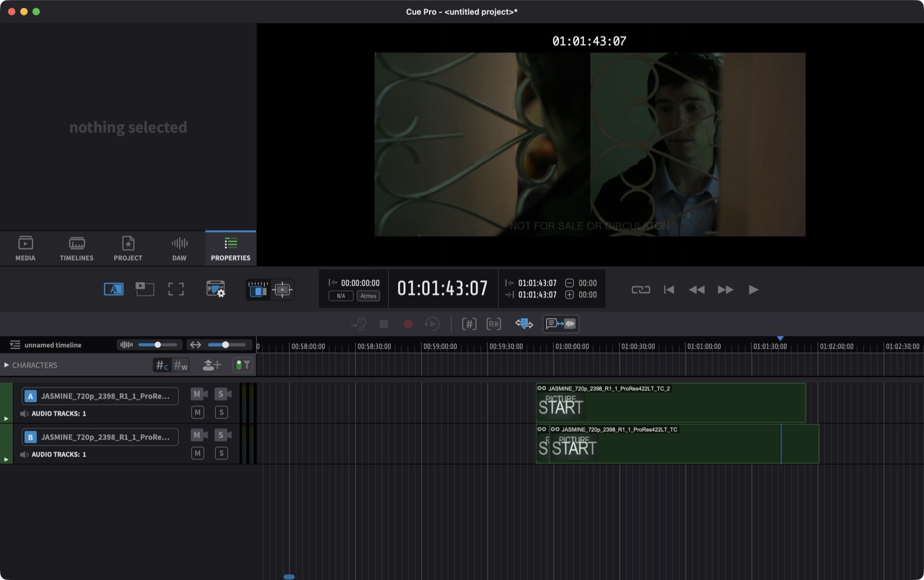Click the blue playhead marker on ruler

pyautogui.click(x=780, y=338)
